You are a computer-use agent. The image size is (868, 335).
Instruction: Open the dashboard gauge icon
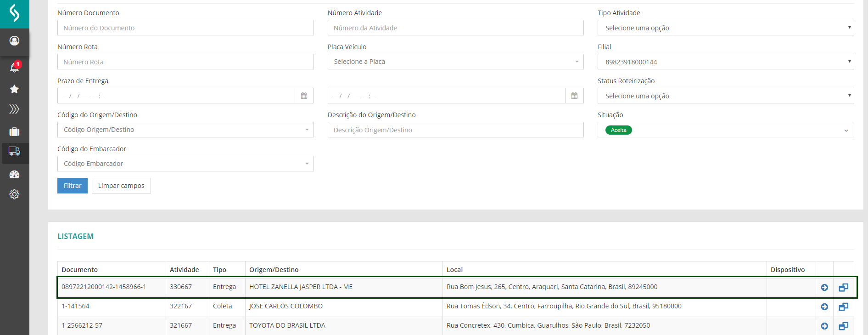tap(14, 175)
